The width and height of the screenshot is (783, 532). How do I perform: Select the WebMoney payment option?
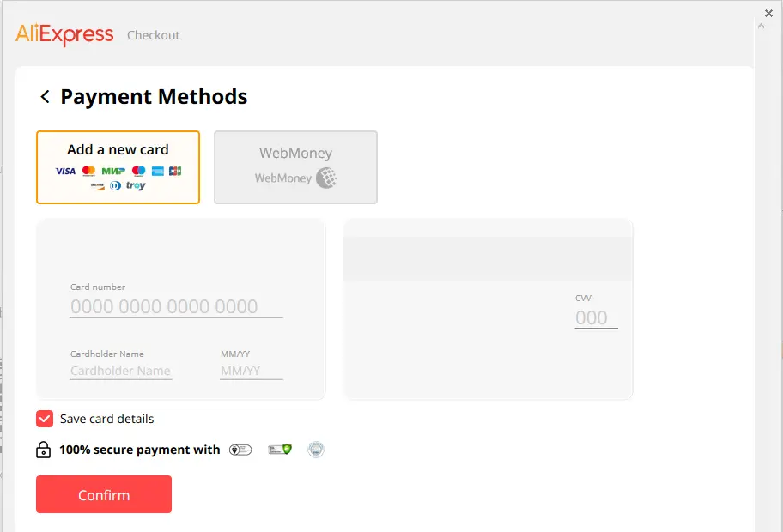pos(295,167)
